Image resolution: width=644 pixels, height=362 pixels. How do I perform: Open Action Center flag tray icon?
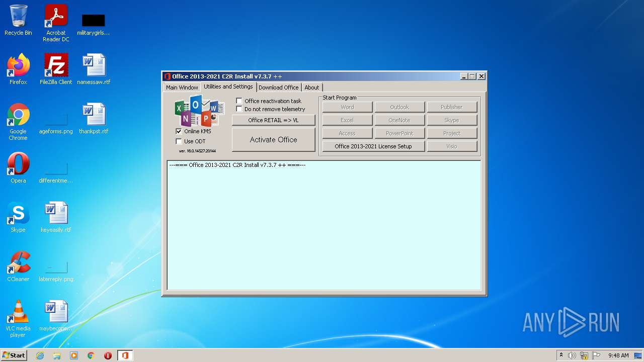click(x=596, y=355)
